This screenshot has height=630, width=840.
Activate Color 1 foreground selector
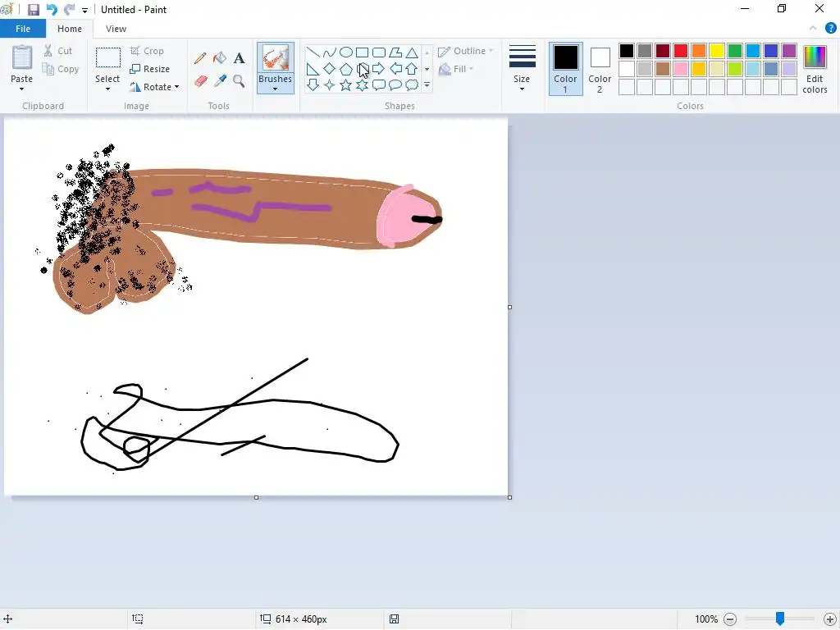[x=566, y=69]
